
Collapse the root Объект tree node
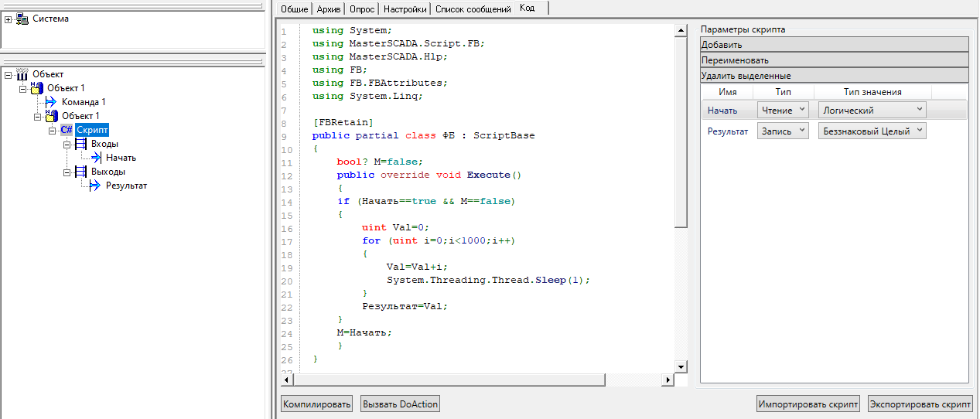tap(8, 75)
